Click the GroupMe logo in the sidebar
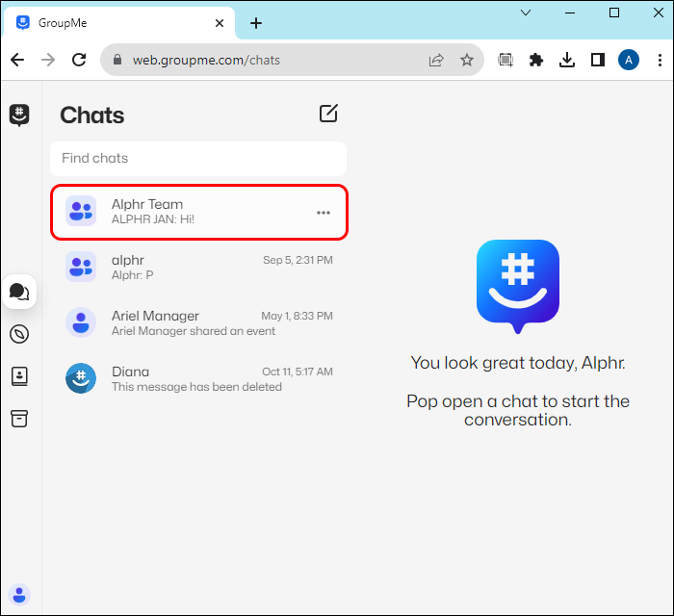Screen dimensions: 674x616 [19, 115]
